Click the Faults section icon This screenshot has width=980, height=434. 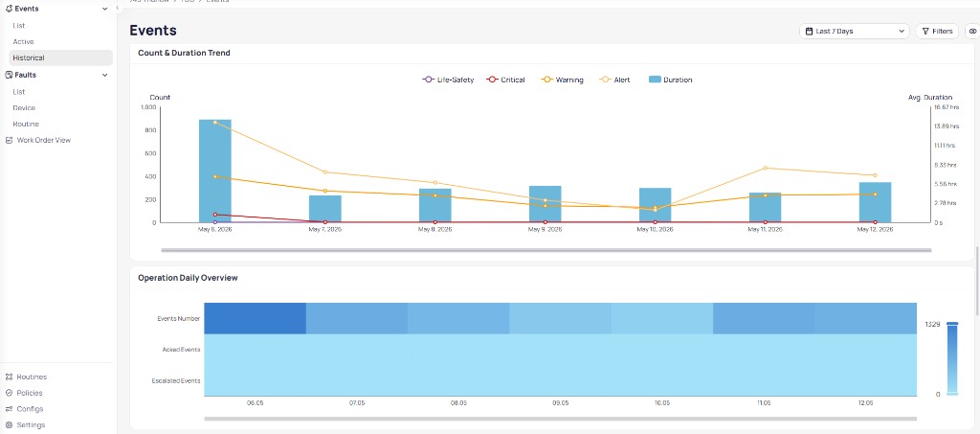[x=9, y=75]
